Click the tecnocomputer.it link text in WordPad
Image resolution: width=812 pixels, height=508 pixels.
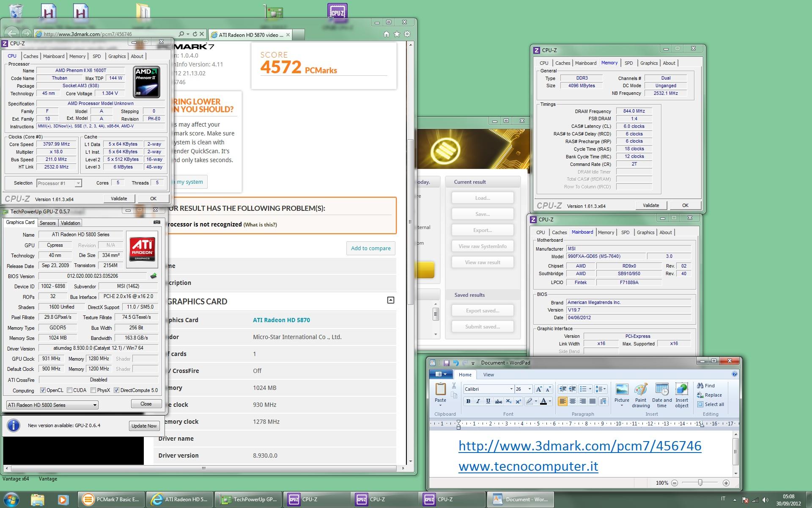coord(528,466)
